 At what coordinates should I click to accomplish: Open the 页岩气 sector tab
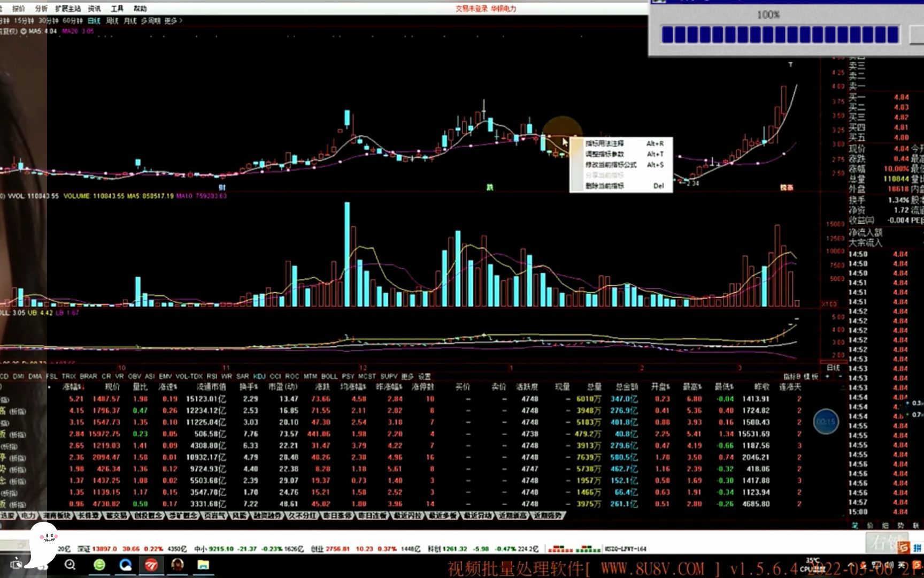pos(214,516)
